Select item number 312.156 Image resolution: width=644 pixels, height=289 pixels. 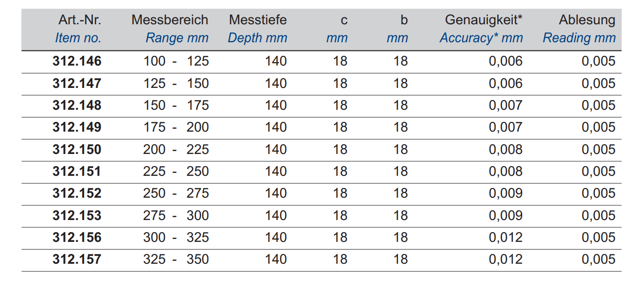[x=77, y=238]
